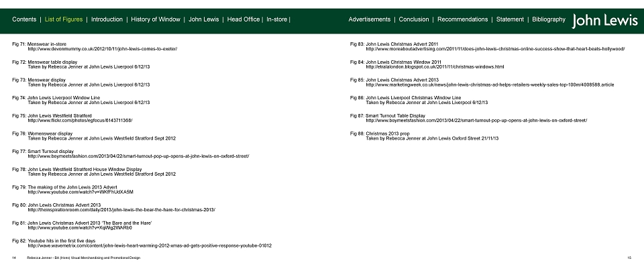Open the Contents section
The height and width of the screenshot is (271, 644).
click(24, 19)
